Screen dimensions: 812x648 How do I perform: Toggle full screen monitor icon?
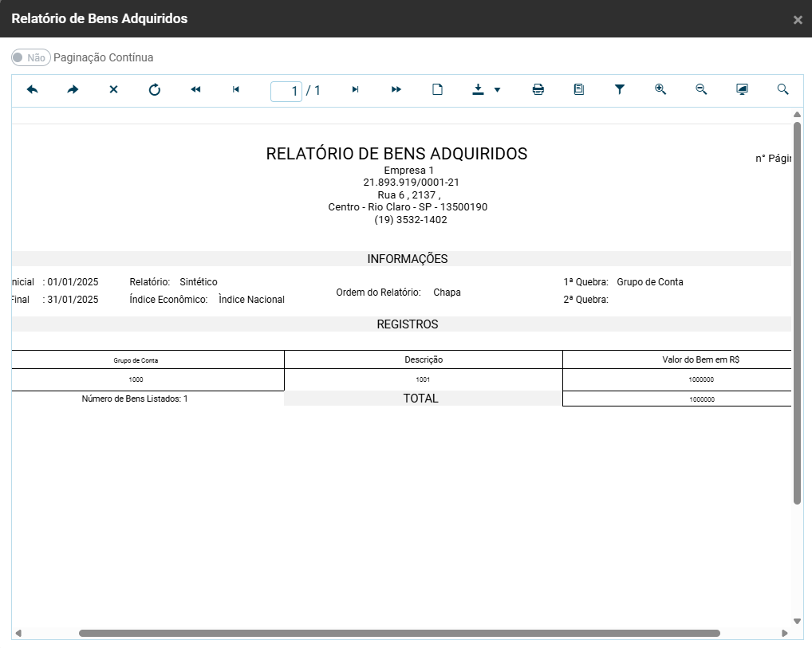[x=742, y=90]
